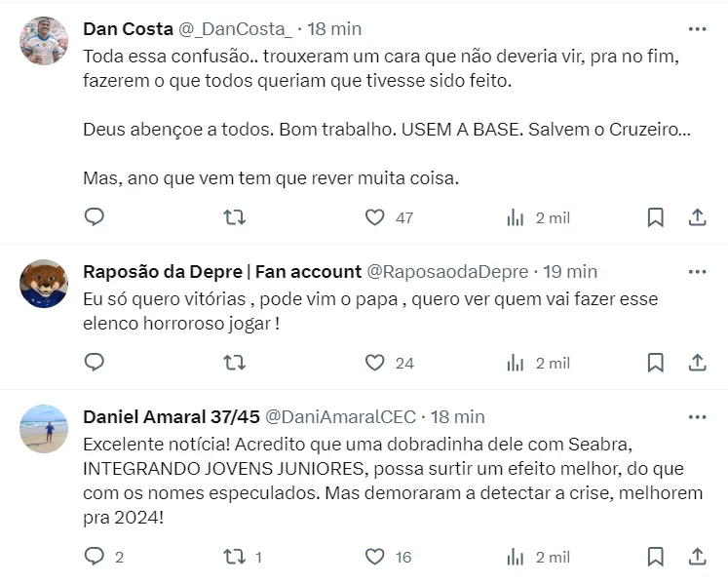728x583 pixels.
Task: Retweet Dan Costa's post
Action: point(234,217)
